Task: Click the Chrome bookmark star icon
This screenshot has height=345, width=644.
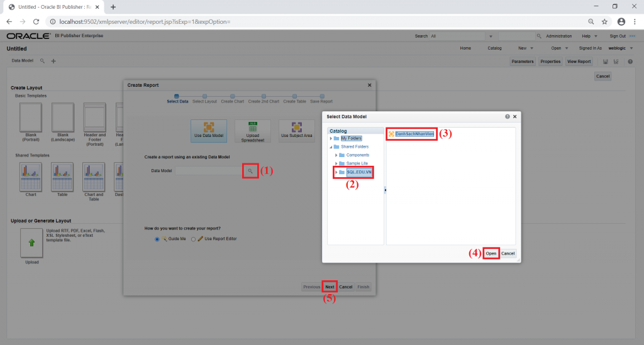Action: 604,22
